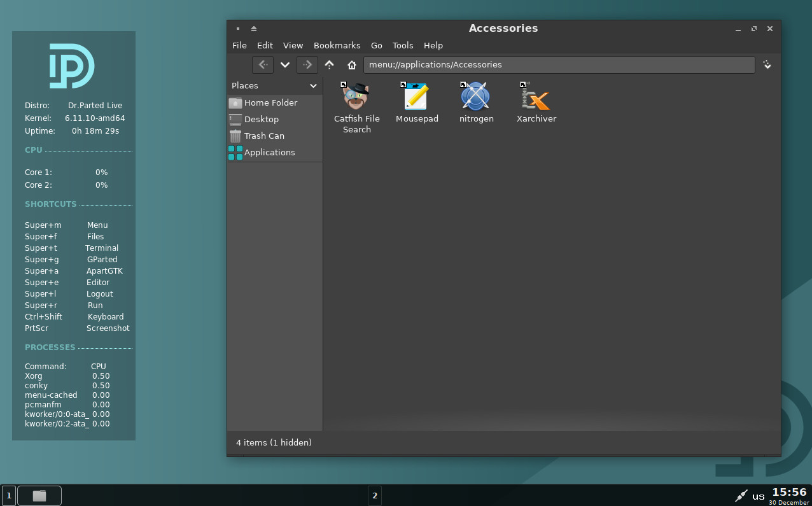This screenshot has width=812, height=506.
Task: Go up to the parent folder
Action: coord(329,65)
